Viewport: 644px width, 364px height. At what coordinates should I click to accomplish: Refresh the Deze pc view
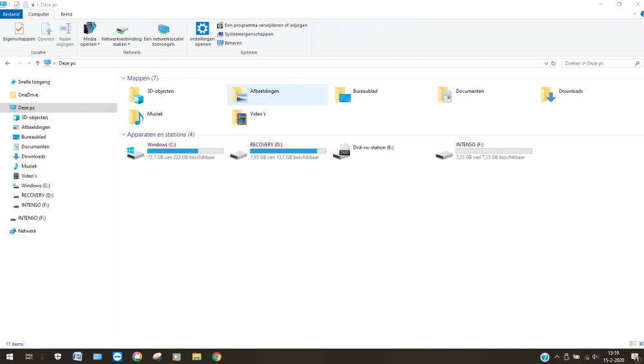553,63
